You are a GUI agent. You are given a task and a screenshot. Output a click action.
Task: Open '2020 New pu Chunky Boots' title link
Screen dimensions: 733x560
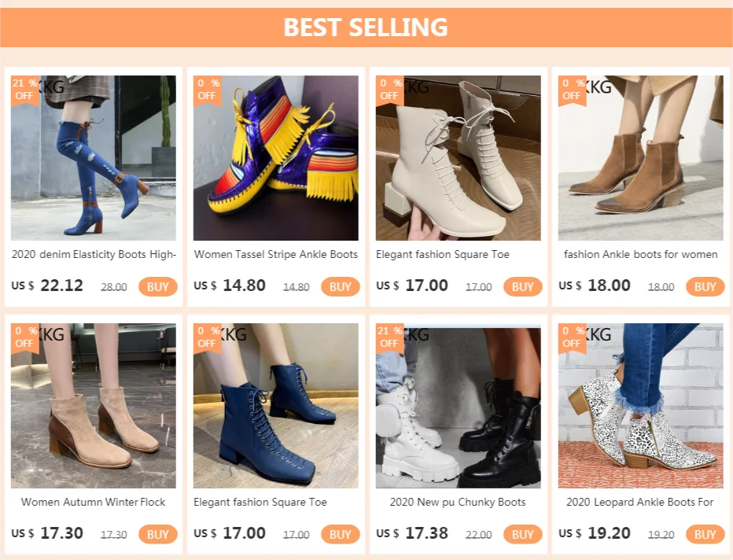458,502
